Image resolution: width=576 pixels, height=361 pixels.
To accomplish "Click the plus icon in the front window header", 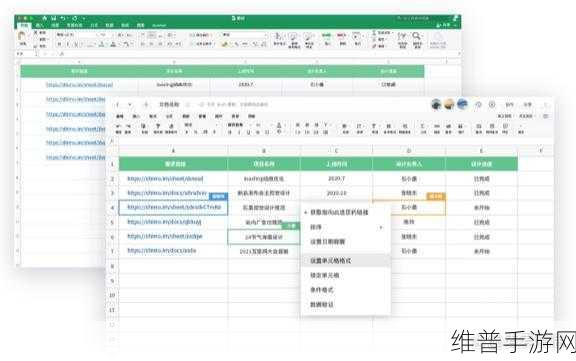I will coord(146,105).
